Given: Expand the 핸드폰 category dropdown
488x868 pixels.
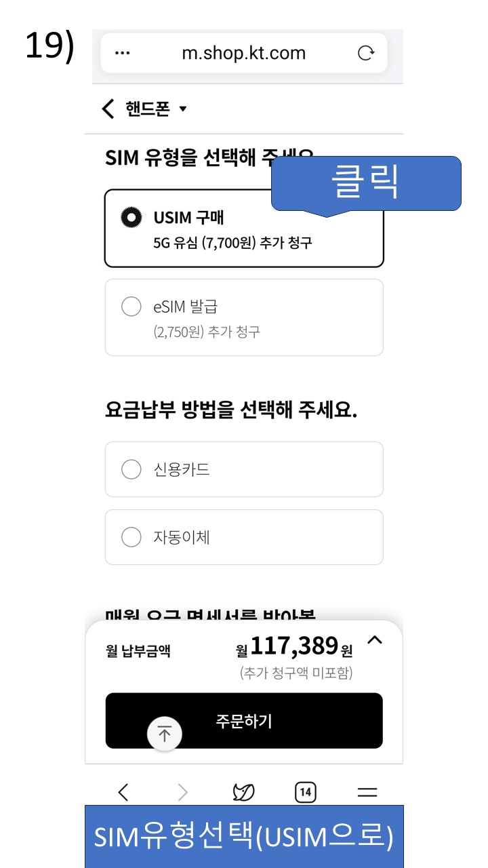Looking at the screenshot, I should click(x=182, y=109).
